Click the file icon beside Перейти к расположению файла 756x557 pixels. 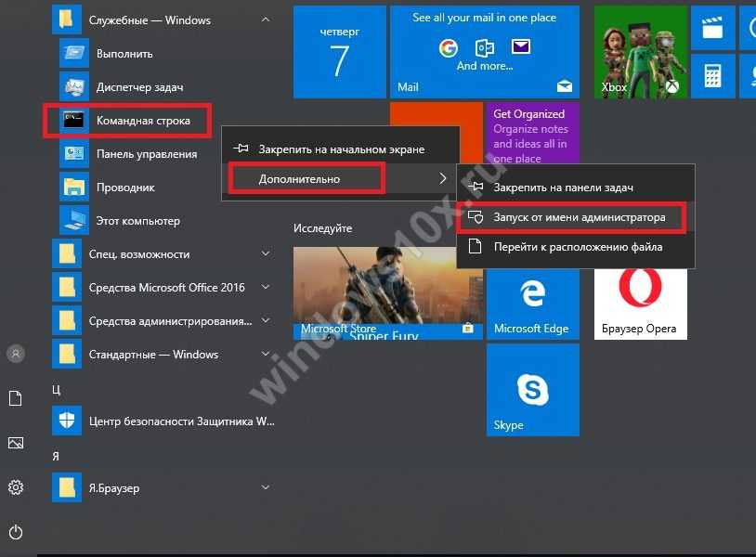(476, 246)
